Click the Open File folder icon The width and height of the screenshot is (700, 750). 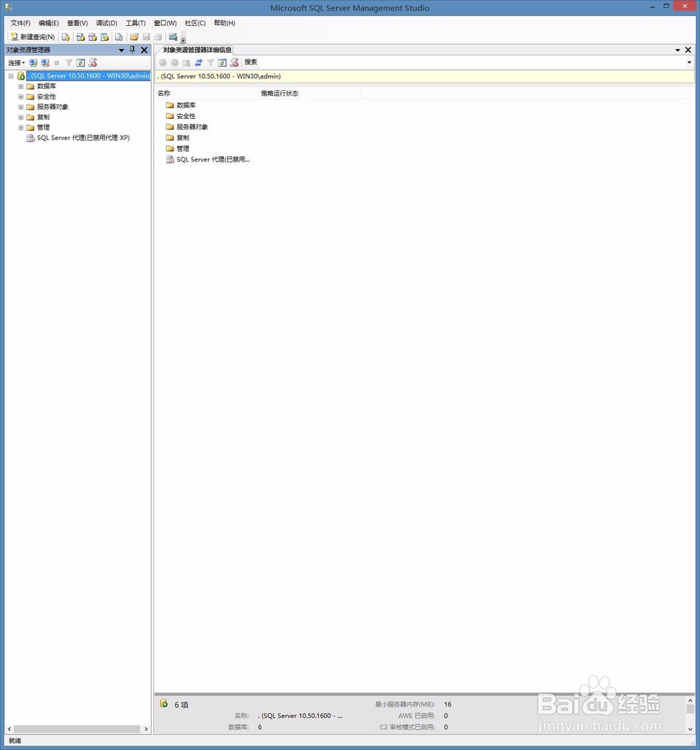(134, 37)
